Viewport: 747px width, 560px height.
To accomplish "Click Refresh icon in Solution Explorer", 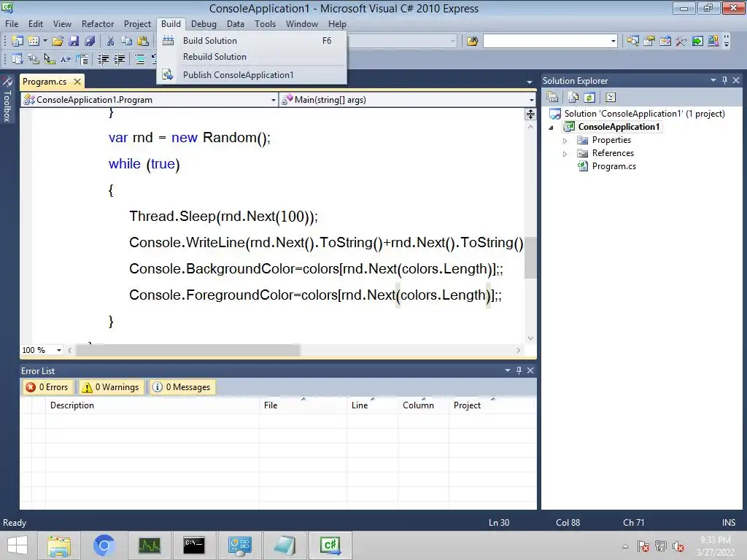I will 589,97.
